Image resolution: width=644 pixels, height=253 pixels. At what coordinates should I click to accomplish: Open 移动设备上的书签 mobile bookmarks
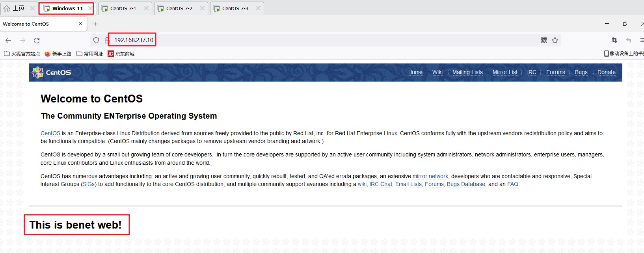624,54
